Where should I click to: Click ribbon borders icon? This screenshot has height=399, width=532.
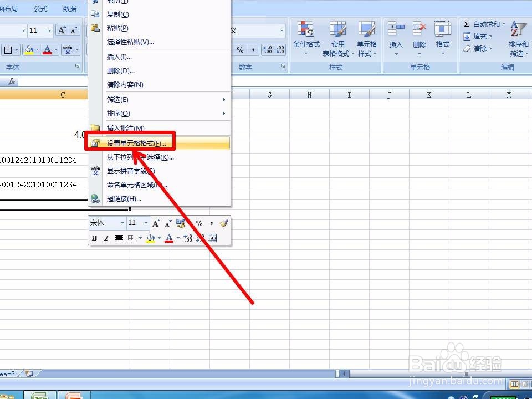click(x=8, y=50)
